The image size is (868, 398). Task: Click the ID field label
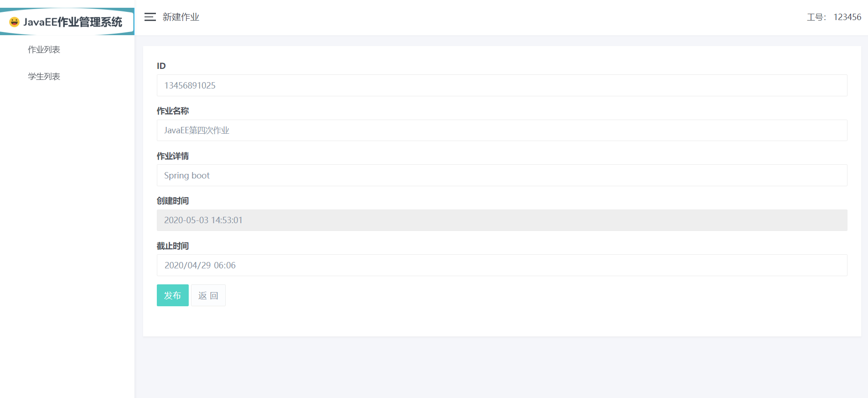(x=161, y=66)
